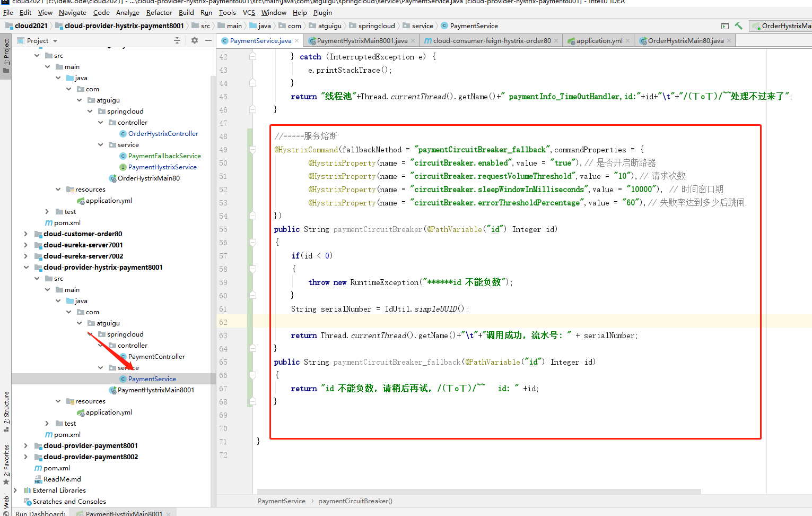This screenshot has height=516, width=812.
Task: Click layout icon left of build hammer
Action: coord(725,25)
